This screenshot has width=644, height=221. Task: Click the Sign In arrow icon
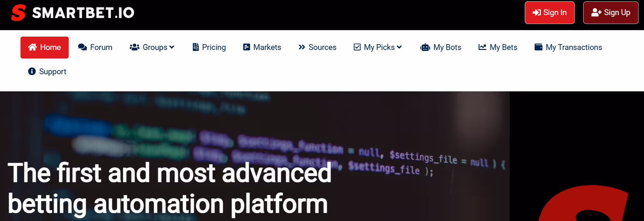coord(537,13)
